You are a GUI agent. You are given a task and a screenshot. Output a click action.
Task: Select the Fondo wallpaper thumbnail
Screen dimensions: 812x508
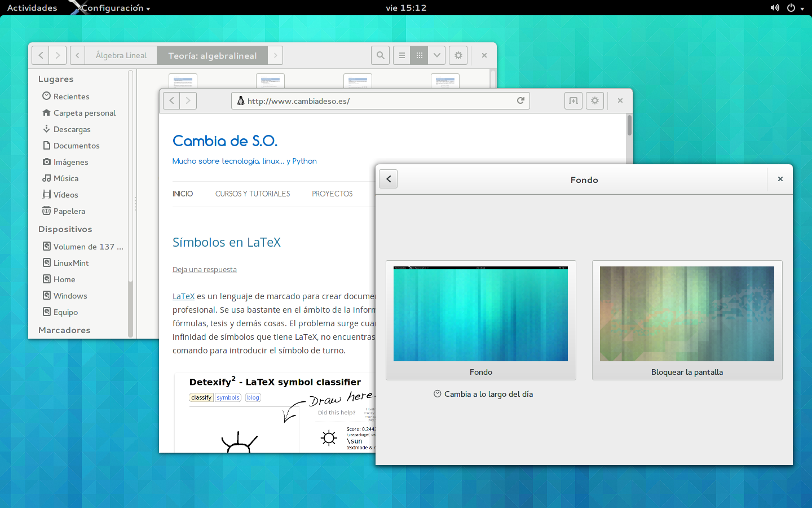pos(480,314)
